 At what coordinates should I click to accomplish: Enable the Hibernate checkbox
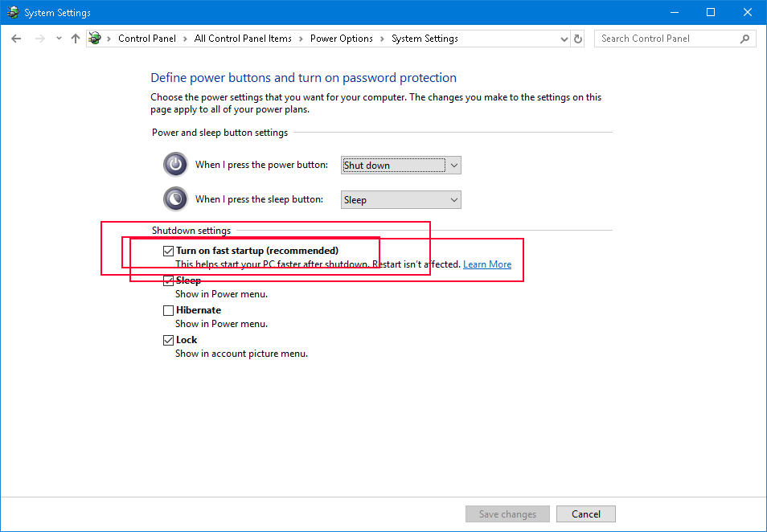coord(168,310)
